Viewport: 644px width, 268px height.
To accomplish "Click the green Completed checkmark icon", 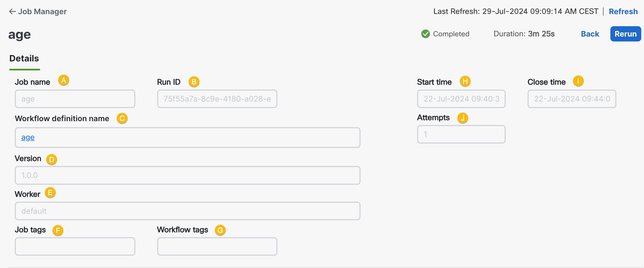I will [425, 34].
